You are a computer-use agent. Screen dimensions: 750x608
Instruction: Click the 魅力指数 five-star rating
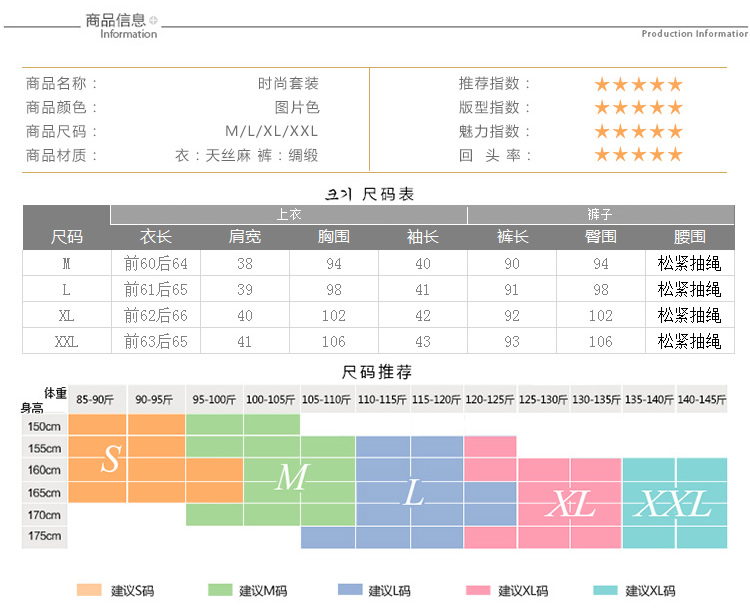638,132
